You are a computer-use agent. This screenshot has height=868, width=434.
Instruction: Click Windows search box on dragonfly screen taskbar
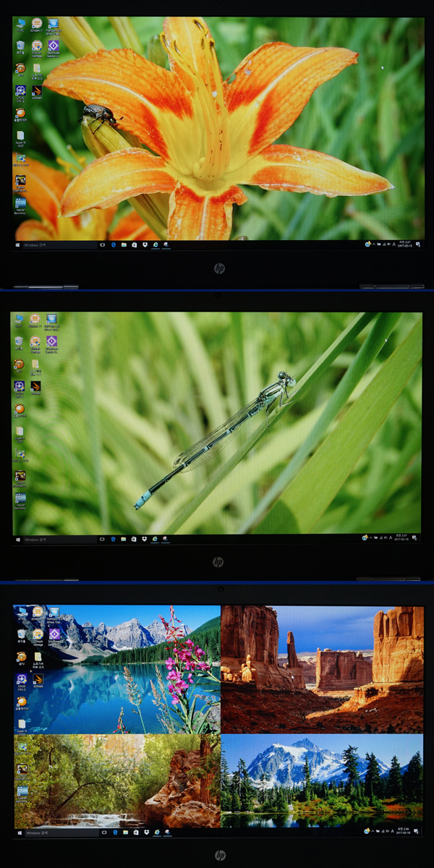point(60,540)
